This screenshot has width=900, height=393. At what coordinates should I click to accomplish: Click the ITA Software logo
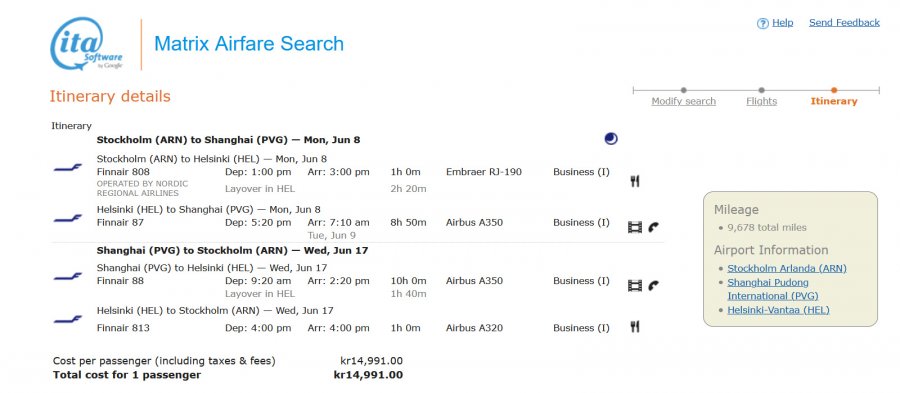click(87, 44)
